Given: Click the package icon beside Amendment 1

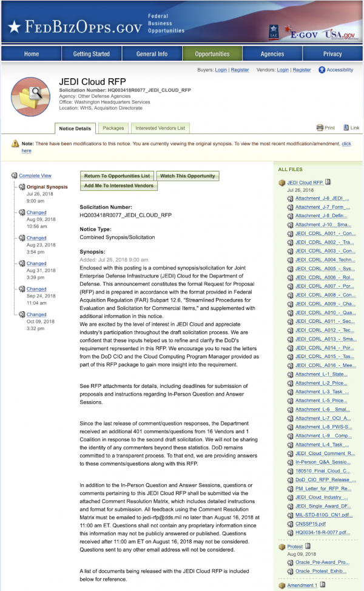Looking at the screenshot, I should click(282, 586).
